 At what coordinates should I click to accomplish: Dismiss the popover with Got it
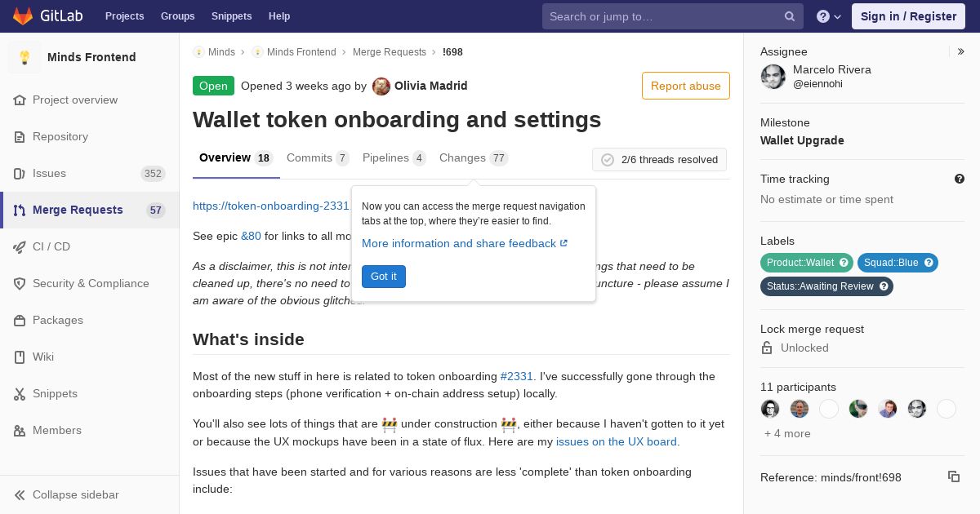tap(384, 277)
